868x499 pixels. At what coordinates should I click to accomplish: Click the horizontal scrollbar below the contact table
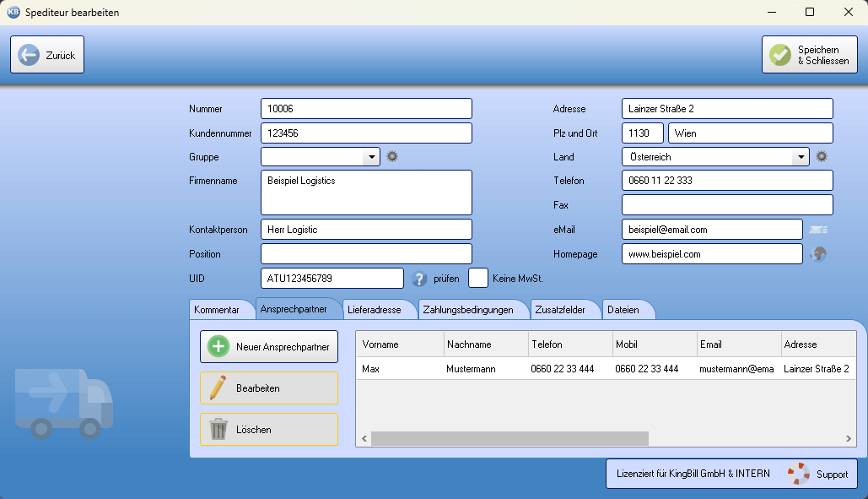[506, 438]
